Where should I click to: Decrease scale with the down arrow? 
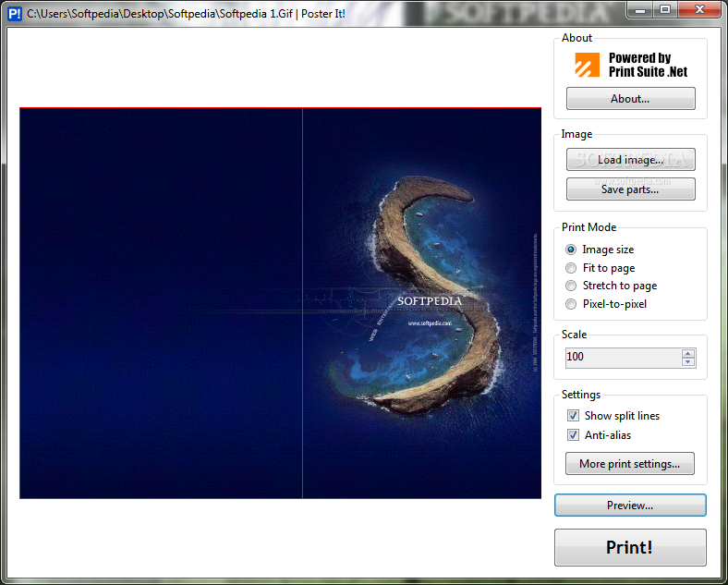tap(688, 362)
